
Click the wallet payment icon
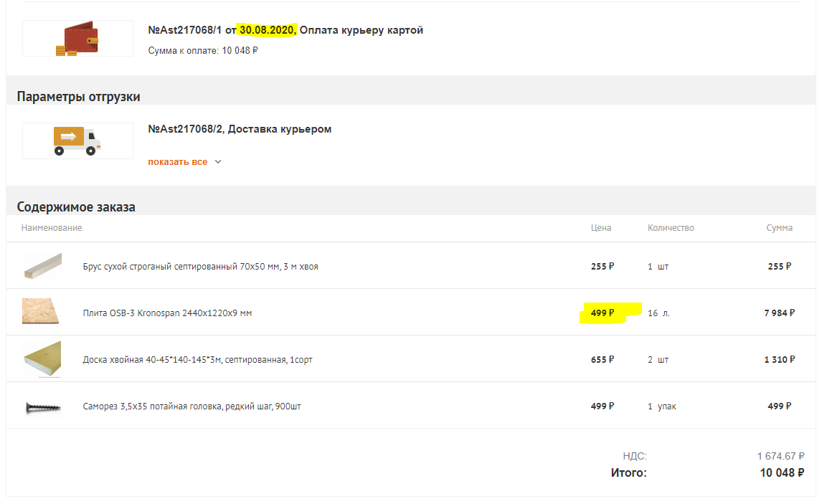coord(77,39)
